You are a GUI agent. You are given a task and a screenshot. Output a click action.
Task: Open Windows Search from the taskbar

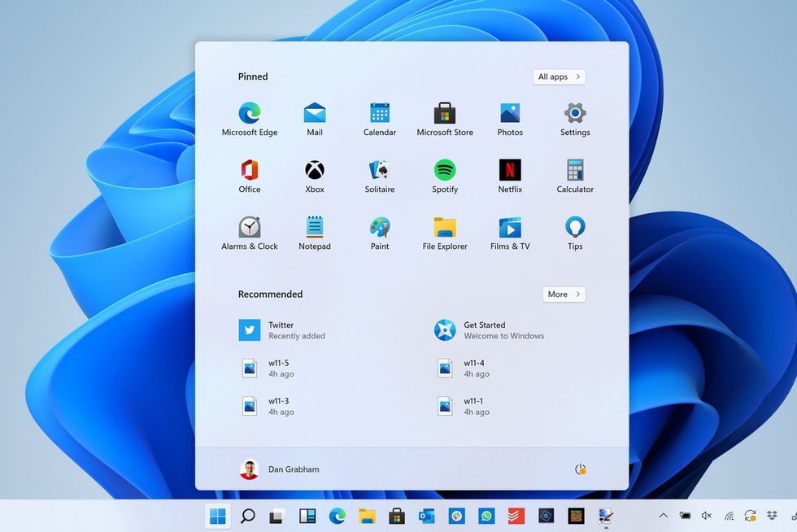(x=246, y=516)
